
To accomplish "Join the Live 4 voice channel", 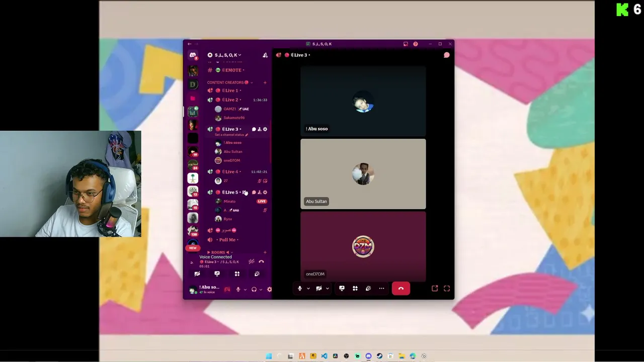I will 236,171.
